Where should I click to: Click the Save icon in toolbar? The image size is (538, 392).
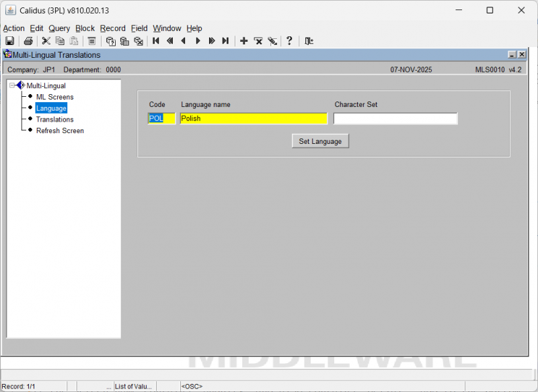click(x=10, y=41)
